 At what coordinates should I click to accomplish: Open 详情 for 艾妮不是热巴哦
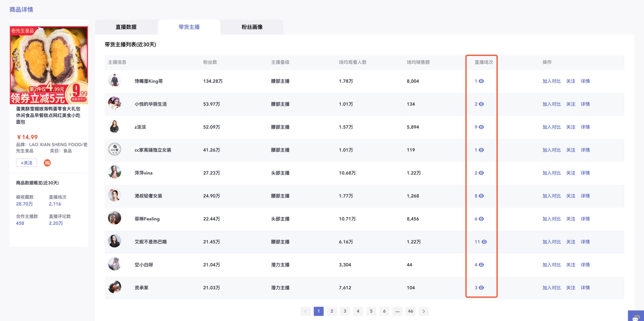pyautogui.click(x=585, y=242)
